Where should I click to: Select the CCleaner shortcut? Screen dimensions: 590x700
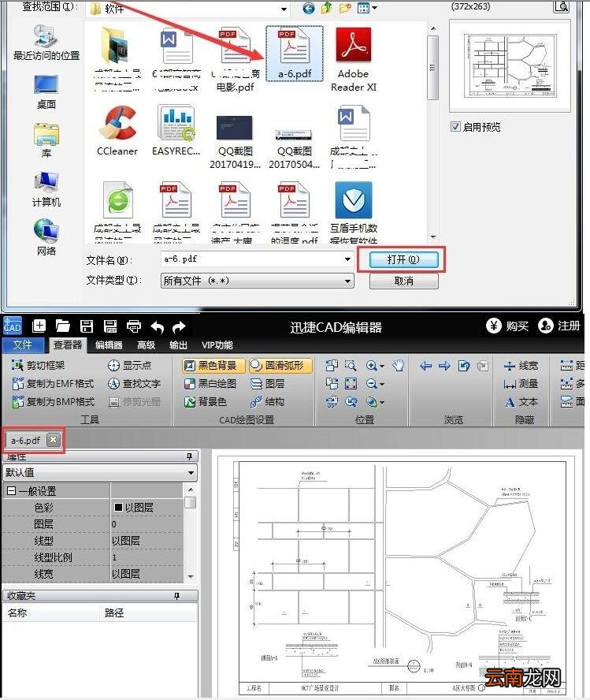tap(117, 131)
